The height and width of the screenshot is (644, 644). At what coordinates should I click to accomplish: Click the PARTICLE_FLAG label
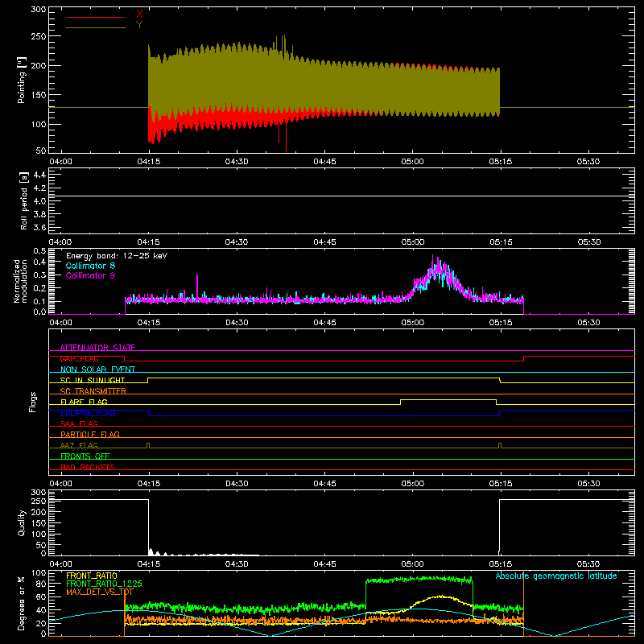(x=90, y=434)
